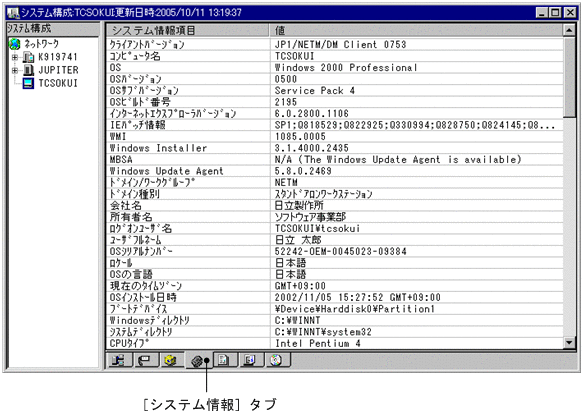Click the scrollbar up arrow
This screenshot has height=417, width=585.
click(x=569, y=30)
